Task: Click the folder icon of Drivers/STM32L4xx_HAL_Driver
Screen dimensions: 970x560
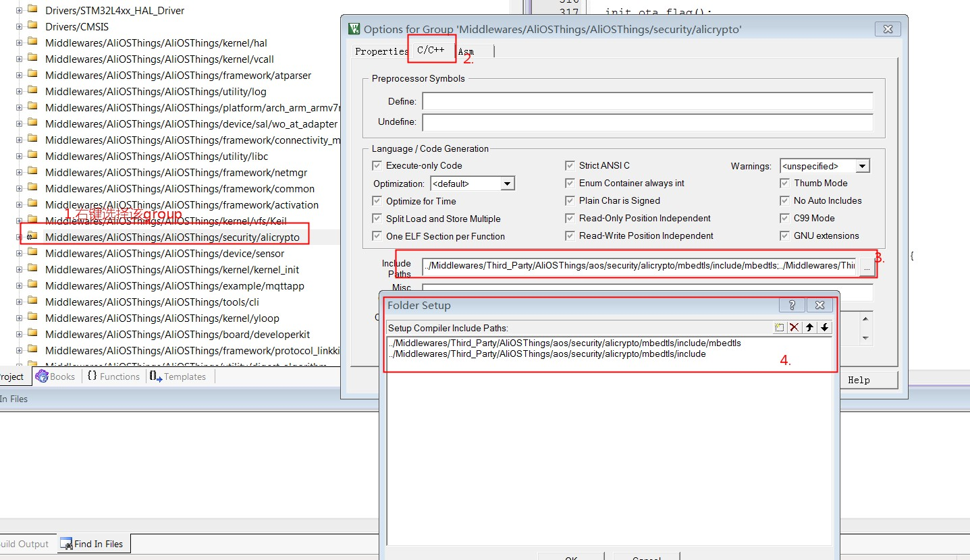Action: [x=32, y=10]
